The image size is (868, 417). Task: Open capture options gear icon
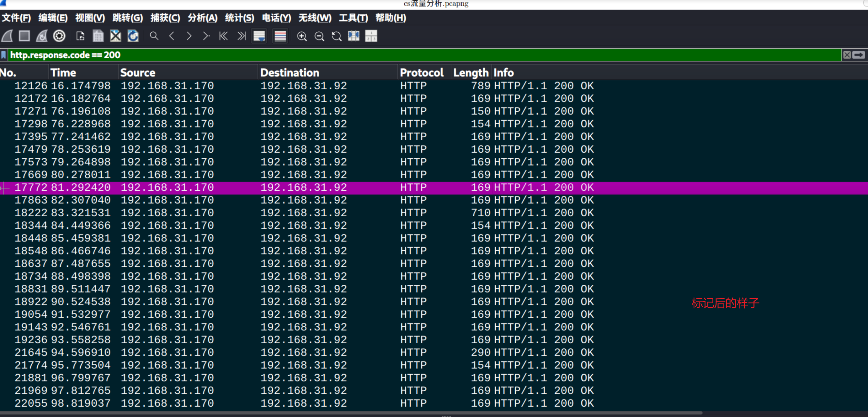click(x=59, y=36)
